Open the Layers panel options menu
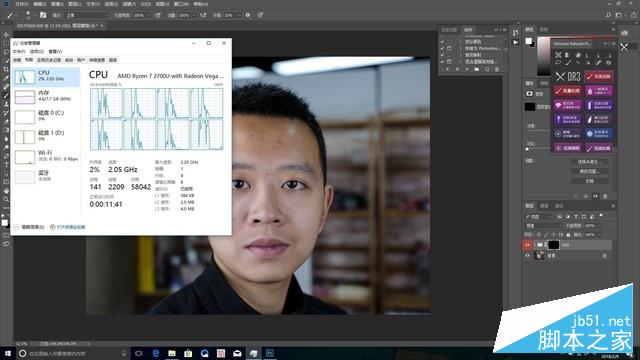 [613, 206]
